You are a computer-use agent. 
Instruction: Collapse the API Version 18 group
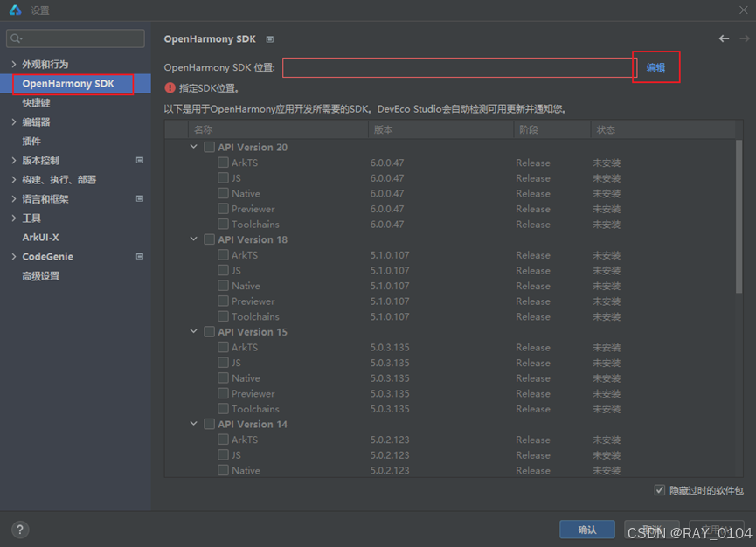[x=193, y=239]
